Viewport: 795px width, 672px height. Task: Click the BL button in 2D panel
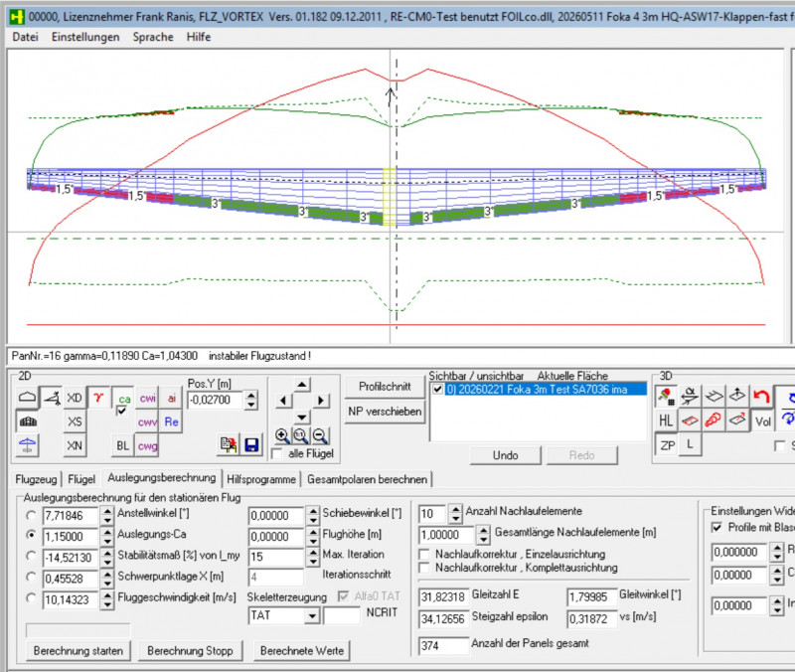click(x=122, y=445)
